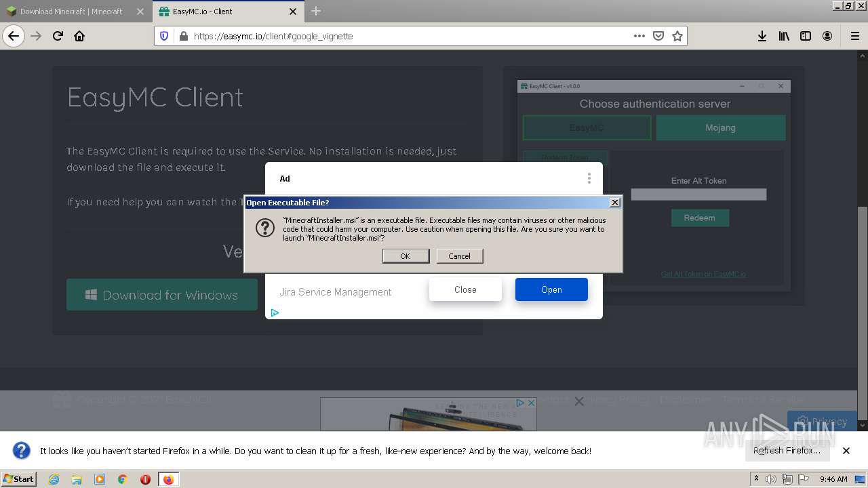Click the Privacy settings button
The width and height of the screenshot is (868, 488).
coord(822,422)
